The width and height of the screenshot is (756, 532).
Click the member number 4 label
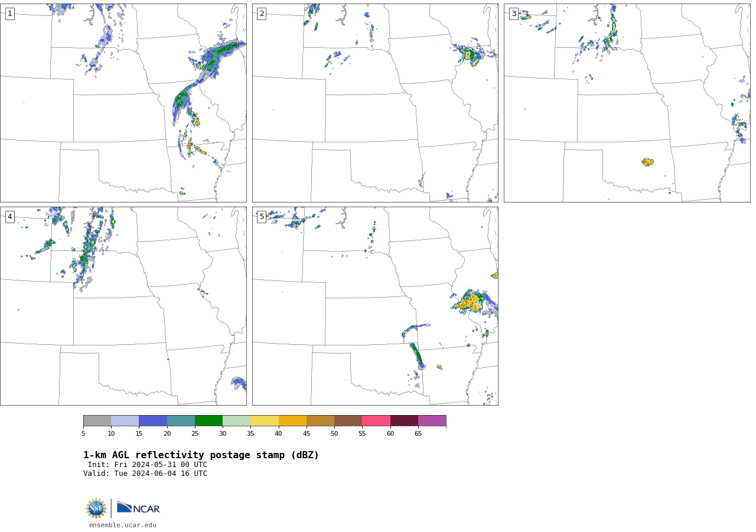(9, 217)
